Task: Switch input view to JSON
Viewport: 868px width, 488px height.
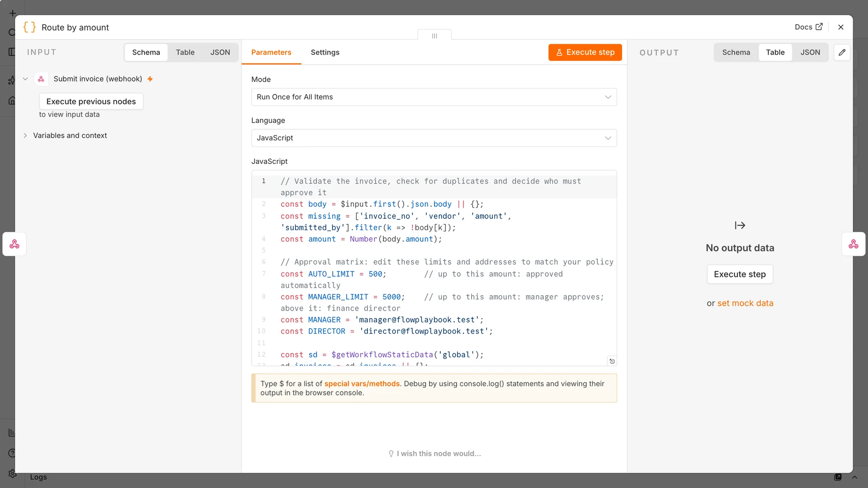Action: (220, 52)
